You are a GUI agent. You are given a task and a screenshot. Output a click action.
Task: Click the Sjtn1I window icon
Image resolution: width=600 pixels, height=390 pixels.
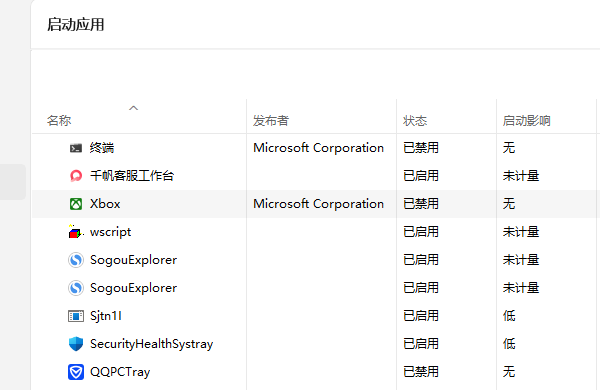pos(76,316)
